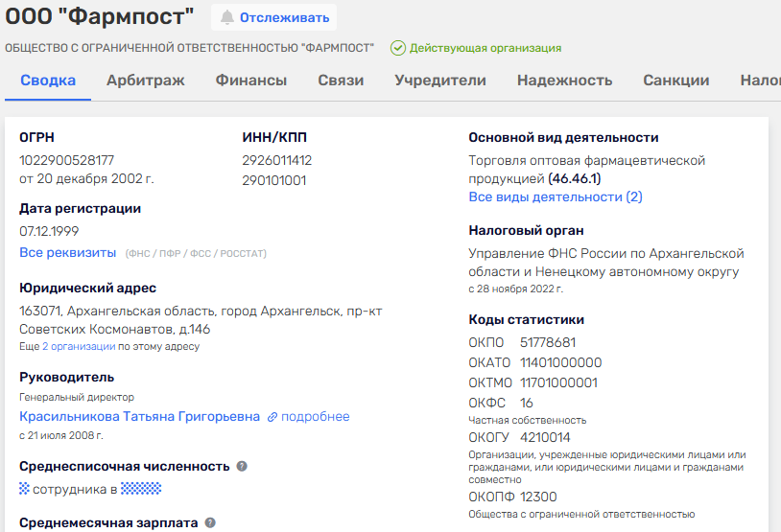The height and width of the screenshot is (532, 781).
Task: Go to the Финансы tab
Action: (251, 81)
